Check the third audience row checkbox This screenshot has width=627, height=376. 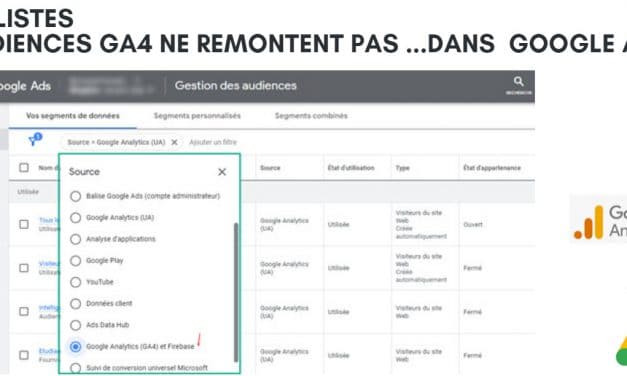pos(24,312)
